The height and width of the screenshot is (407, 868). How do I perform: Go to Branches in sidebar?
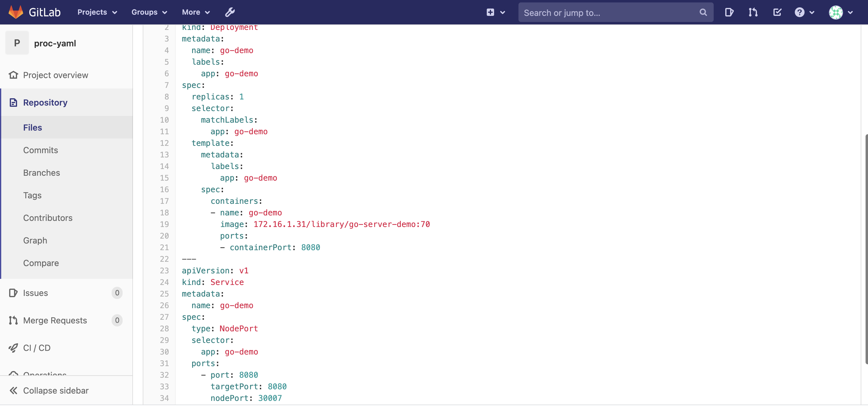click(41, 173)
